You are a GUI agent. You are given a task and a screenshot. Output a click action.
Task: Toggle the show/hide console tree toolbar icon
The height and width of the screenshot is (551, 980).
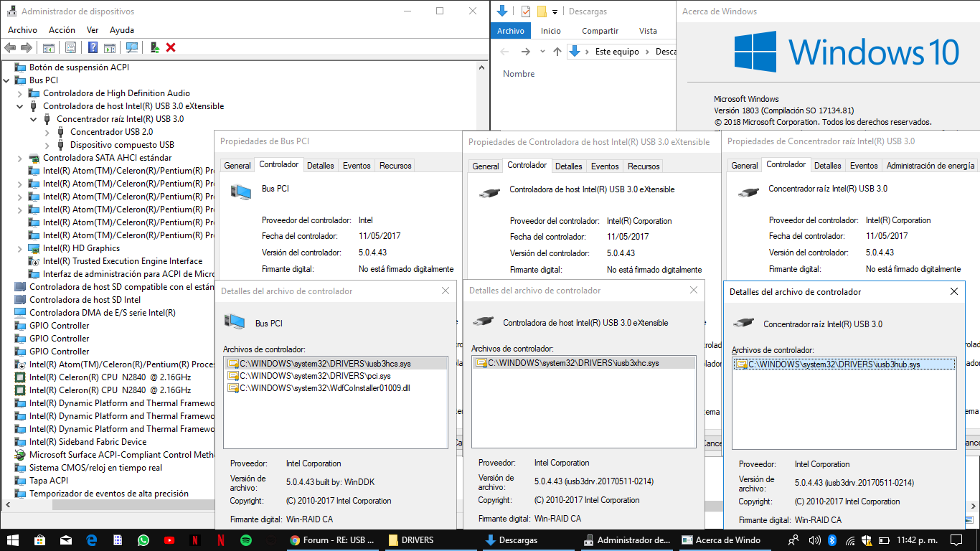(49, 47)
